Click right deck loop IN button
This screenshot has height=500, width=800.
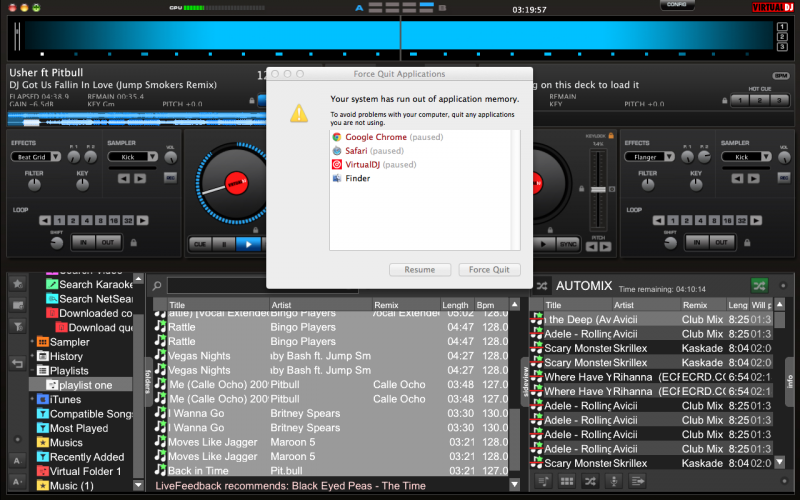pyautogui.click(x=697, y=242)
